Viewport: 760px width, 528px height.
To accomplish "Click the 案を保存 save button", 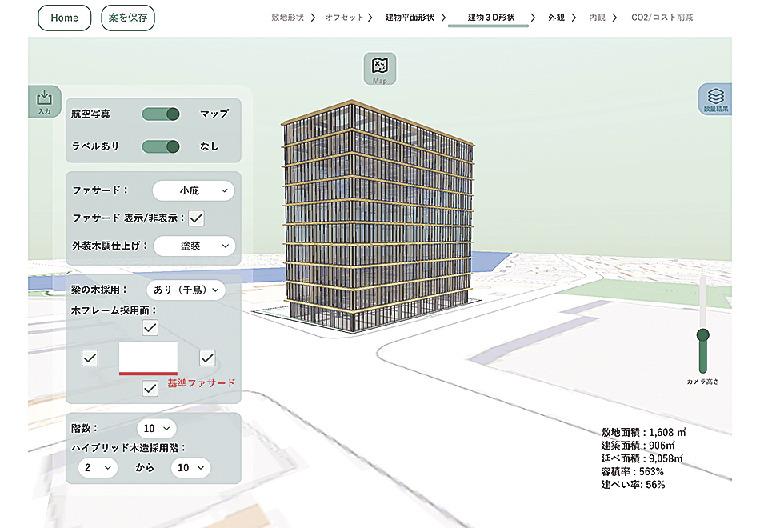I will click(x=128, y=18).
